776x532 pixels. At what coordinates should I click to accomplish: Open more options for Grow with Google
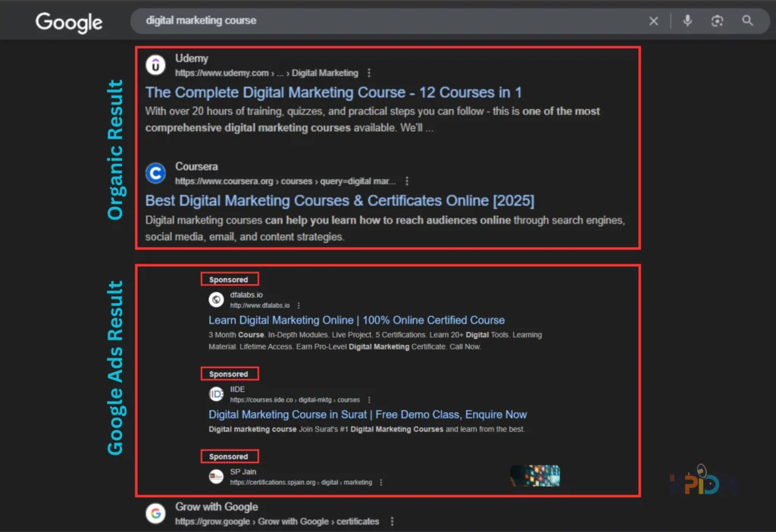pos(391,521)
